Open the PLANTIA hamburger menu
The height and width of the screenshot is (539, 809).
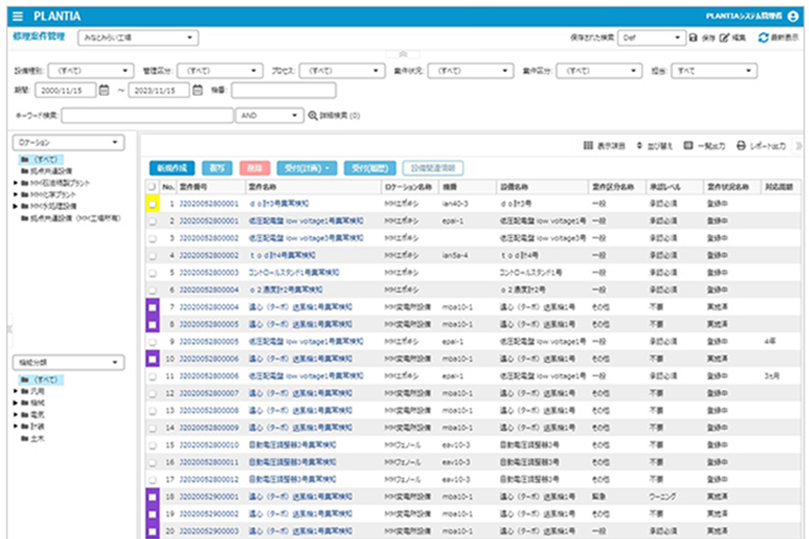[x=18, y=17]
